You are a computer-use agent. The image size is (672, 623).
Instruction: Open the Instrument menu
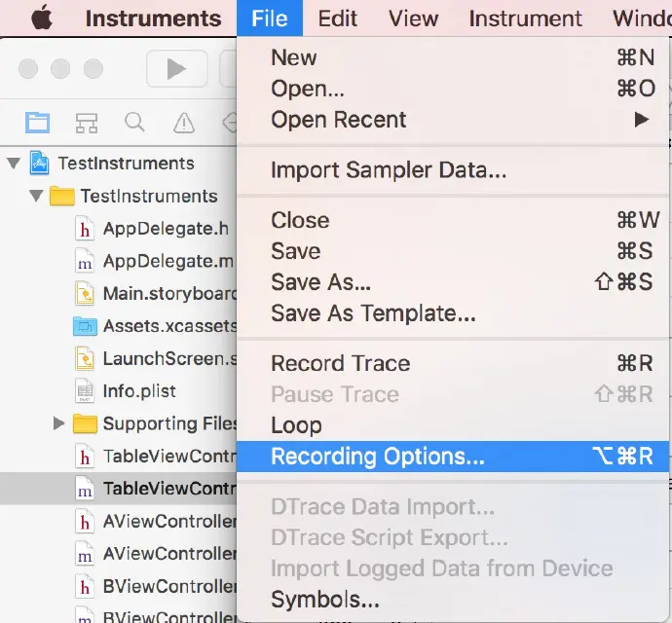pos(525,18)
